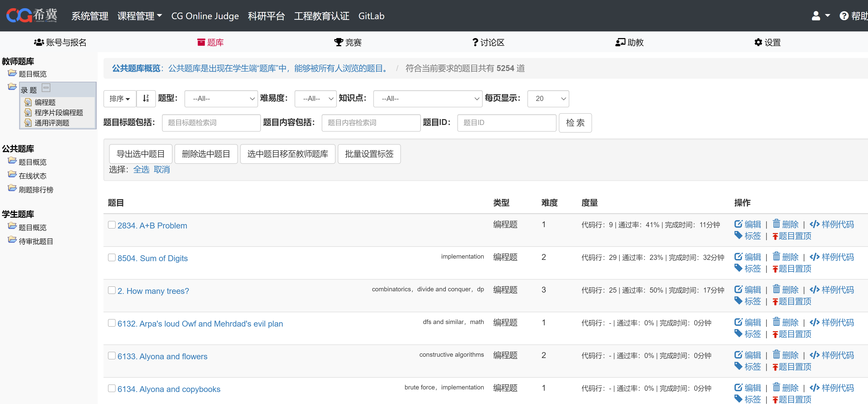Click the trash icon for Sum of Digits
This screenshot has width=868, height=404.
tap(776, 256)
